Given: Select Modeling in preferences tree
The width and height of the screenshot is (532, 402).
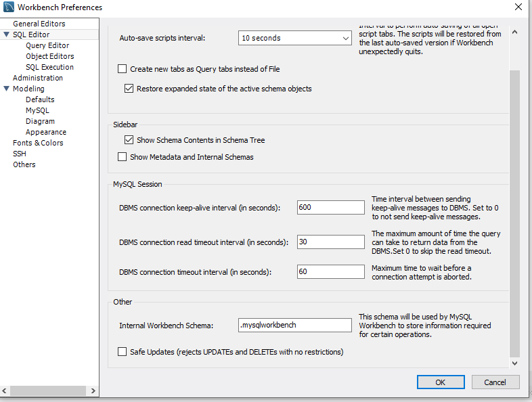Looking at the screenshot, I should pyautogui.click(x=28, y=89).
